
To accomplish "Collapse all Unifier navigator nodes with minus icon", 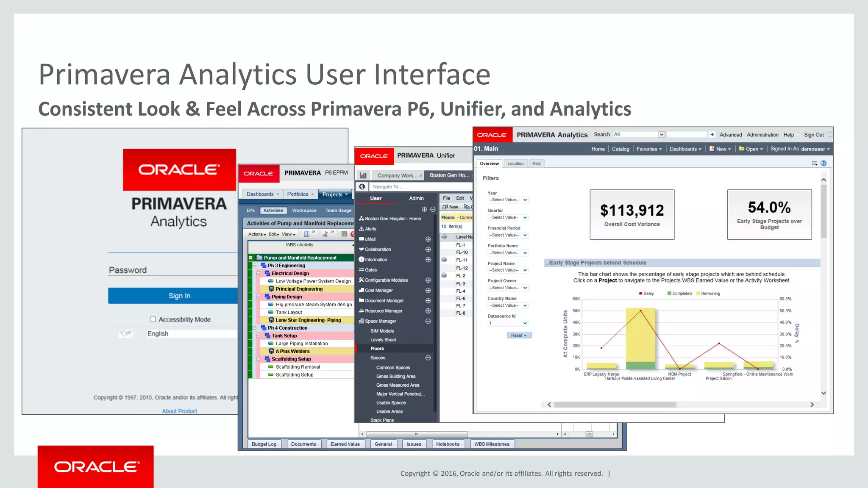I will (433, 209).
